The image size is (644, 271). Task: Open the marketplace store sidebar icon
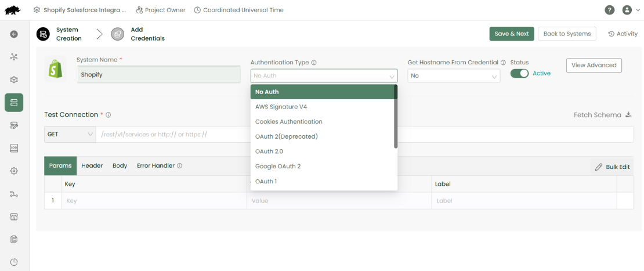14,216
